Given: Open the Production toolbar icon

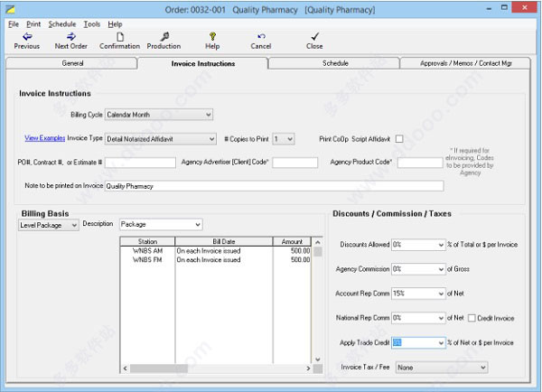Looking at the screenshot, I should 164,41.
